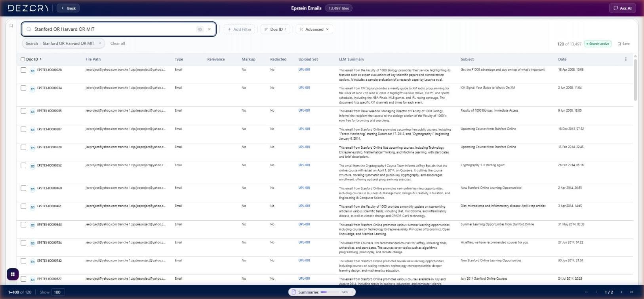The width and height of the screenshot is (644, 299).
Task: Open the apps grid launcher icon
Action: (13, 274)
